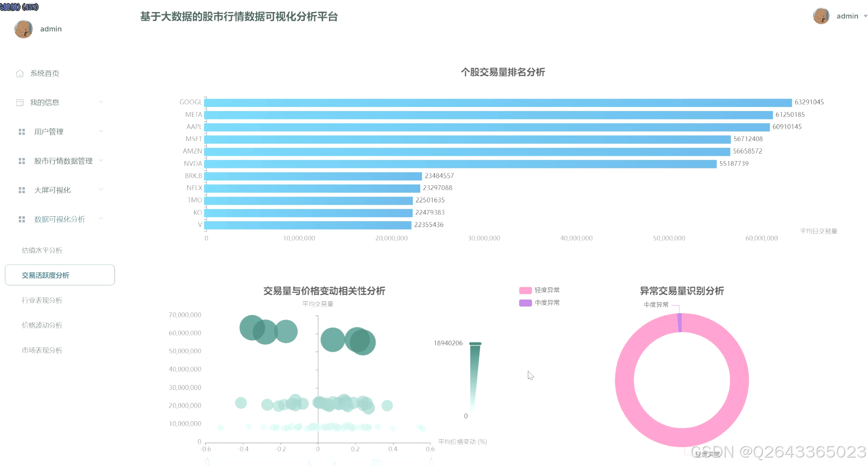Click the grid icon beside 大屏可视化
Screen dimensions: 868x466
click(x=21, y=190)
